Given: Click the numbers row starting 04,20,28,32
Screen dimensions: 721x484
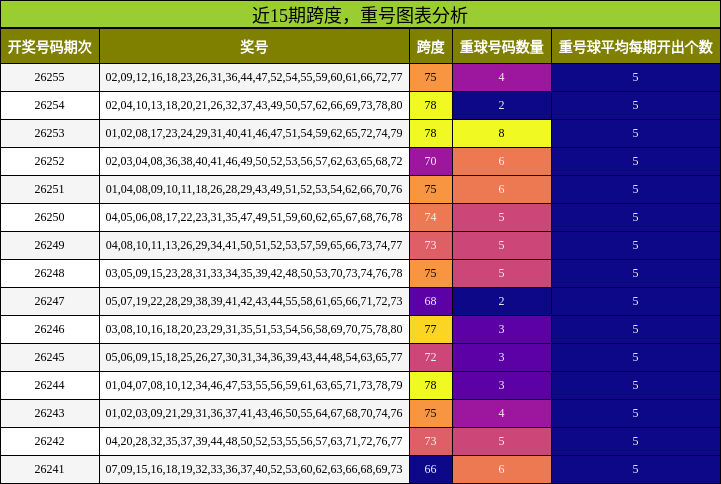Looking at the screenshot, I should click(254, 442).
